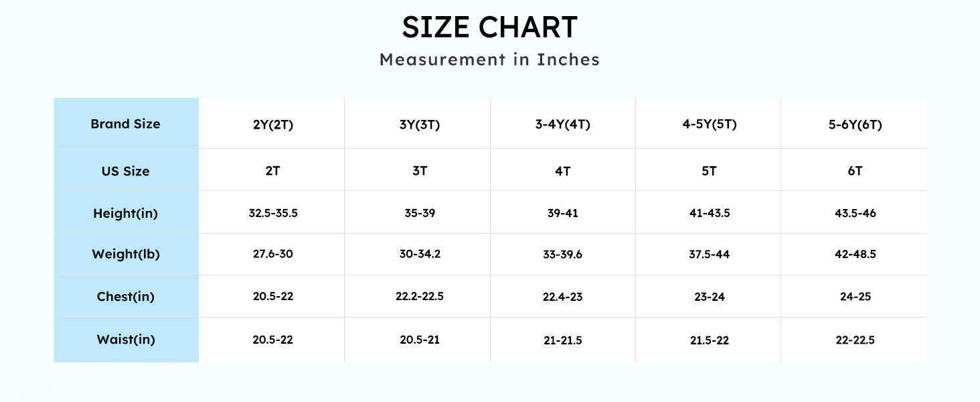Click the 6T US size cell
Screen dimensions: 980x402
[x=855, y=171]
